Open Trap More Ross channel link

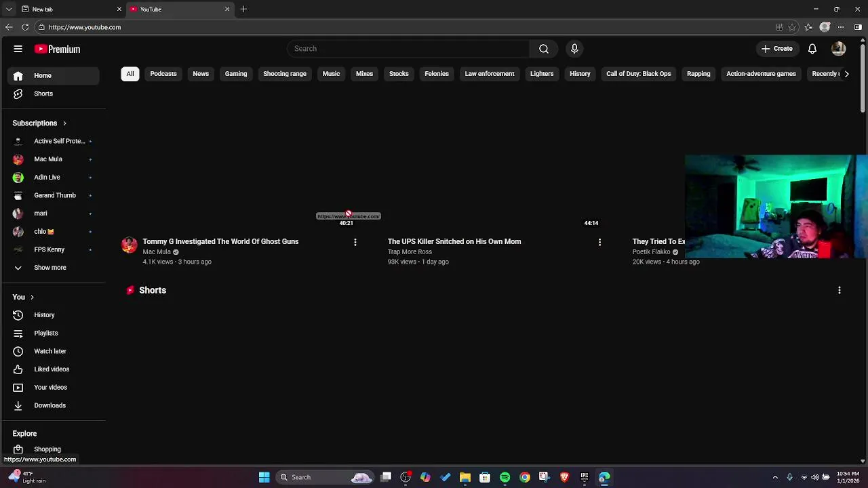[410, 252]
